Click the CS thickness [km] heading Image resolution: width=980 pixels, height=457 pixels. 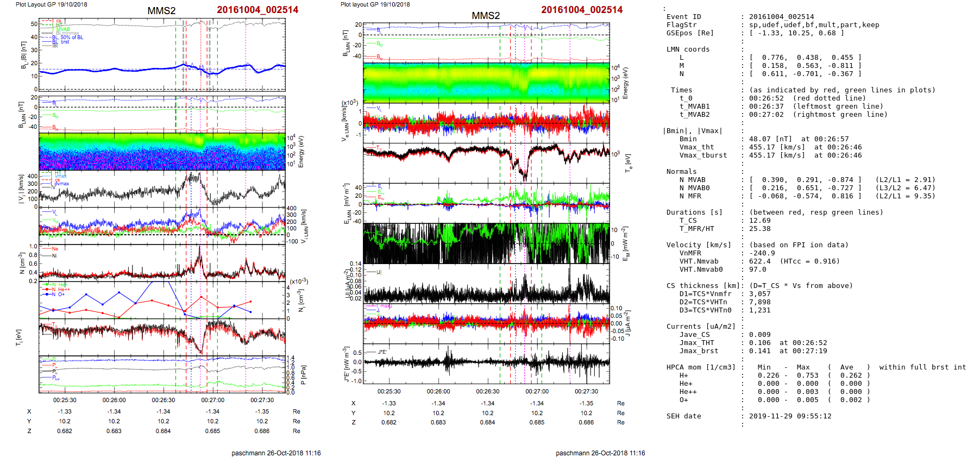[x=703, y=286]
